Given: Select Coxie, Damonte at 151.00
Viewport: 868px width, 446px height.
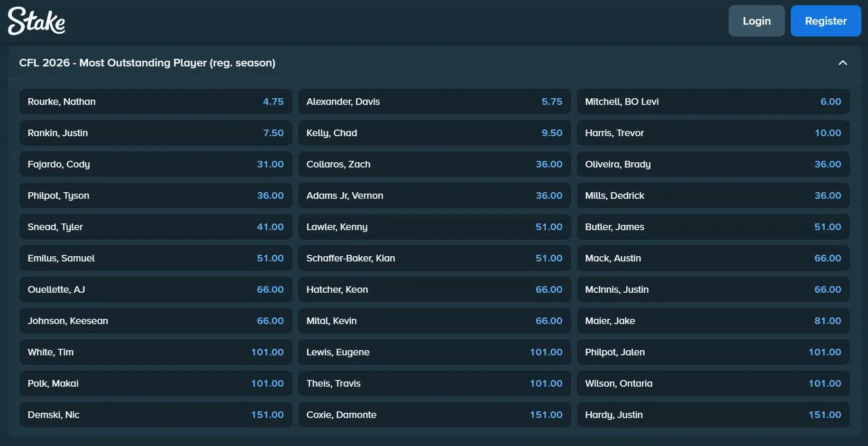Looking at the screenshot, I should (434, 415).
